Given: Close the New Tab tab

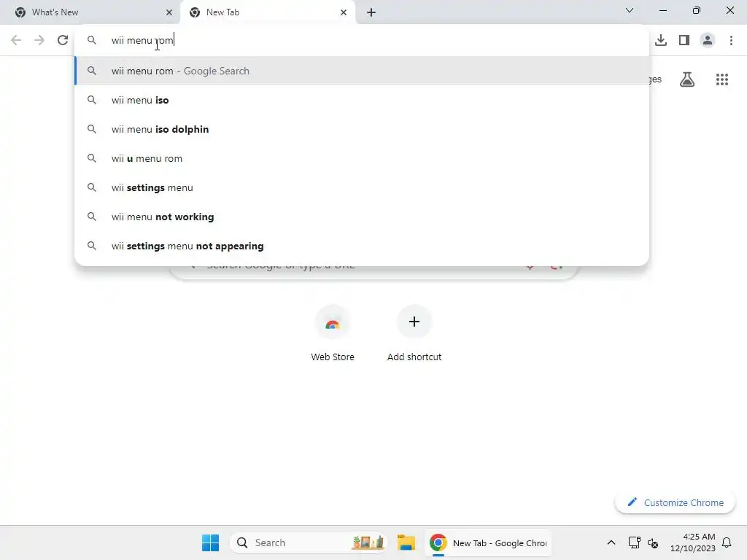Looking at the screenshot, I should coord(344,12).
